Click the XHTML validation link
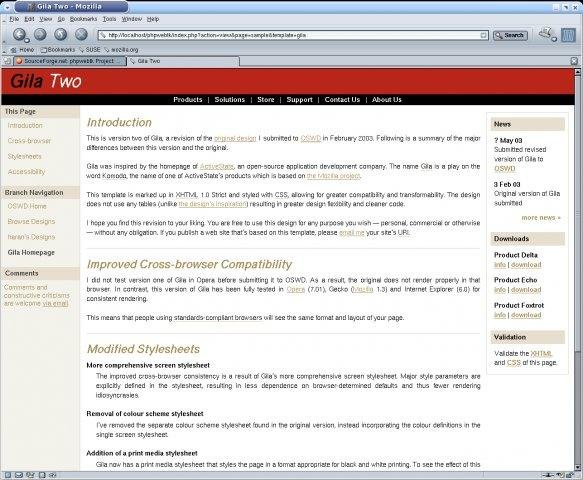Viewport: 583px width, 480px height. coord(541,353)
